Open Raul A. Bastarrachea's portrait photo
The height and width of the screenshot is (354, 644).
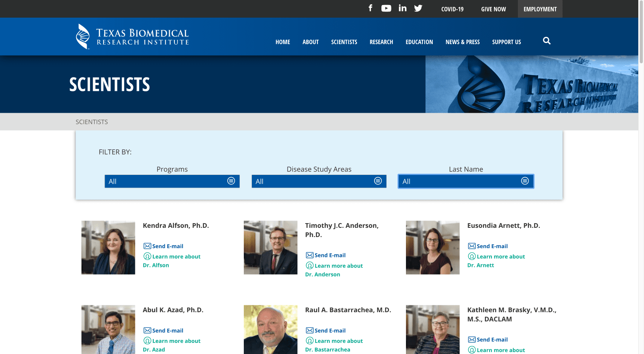coord(271,329)
